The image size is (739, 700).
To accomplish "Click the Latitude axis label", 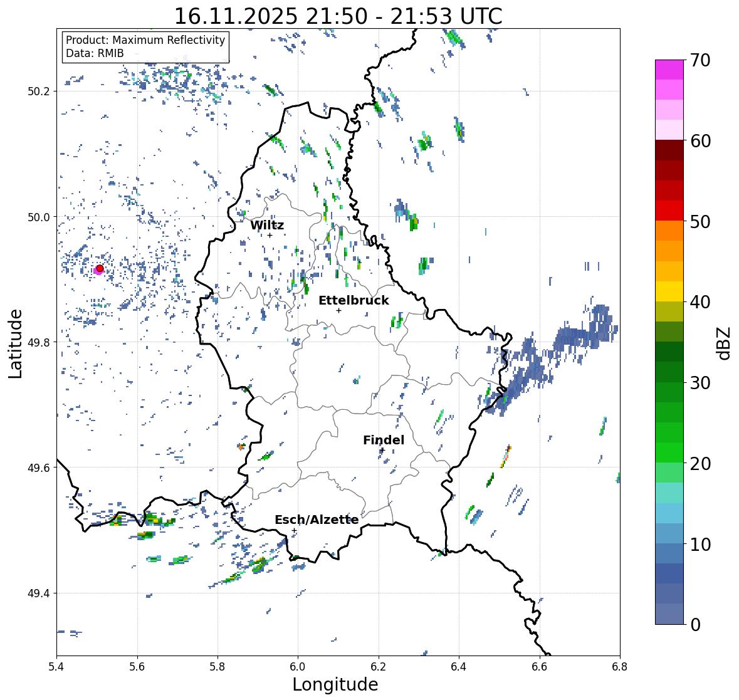I will [15, 343].
